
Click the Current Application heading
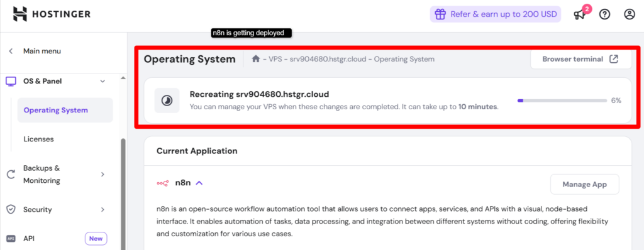197,151
